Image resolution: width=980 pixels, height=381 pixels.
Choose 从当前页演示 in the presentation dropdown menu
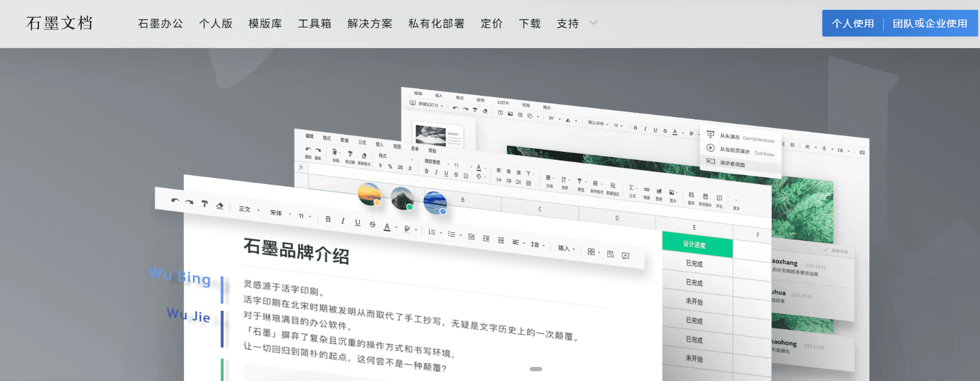pyautogui.click(x=741, y=151)
